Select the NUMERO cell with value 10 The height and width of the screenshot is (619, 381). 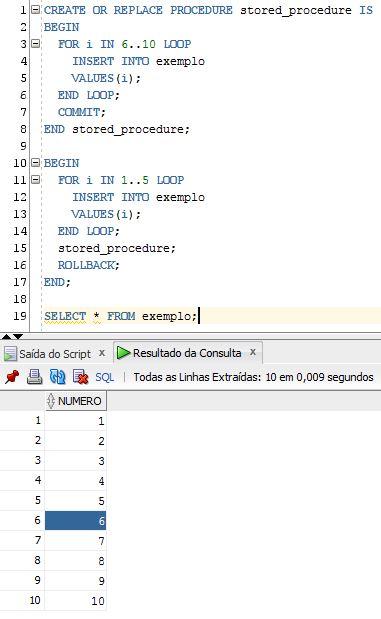point(75,600)
